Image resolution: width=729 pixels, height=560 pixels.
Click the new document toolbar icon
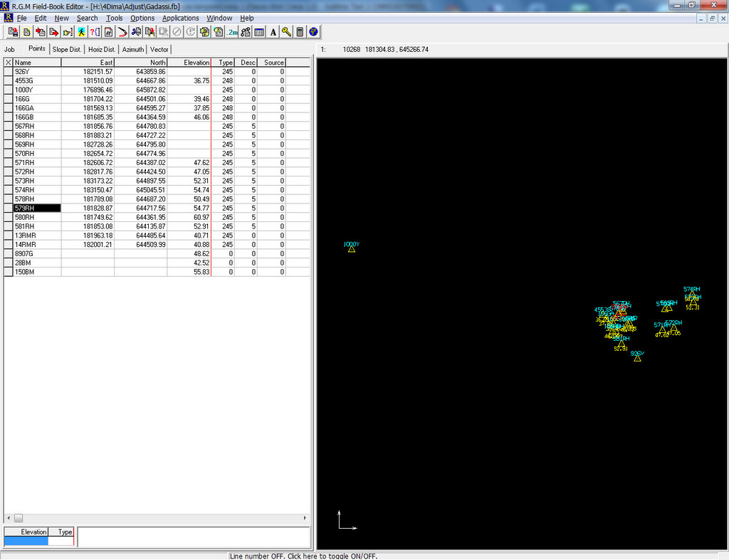pyautogui.click(x=26, y=32)
